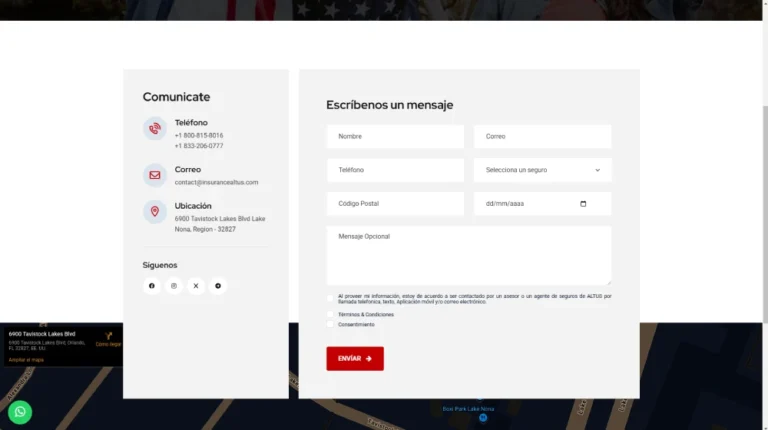This screenshot has height=430, width=768.
Task: Click the Síguenos heading
Action: pyautogui.click(x=160, y=265)
